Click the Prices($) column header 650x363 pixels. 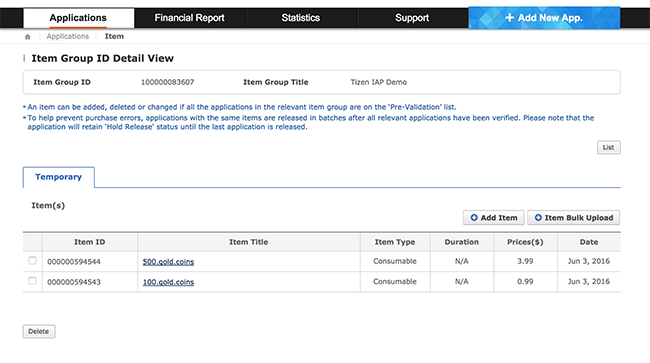525,242
